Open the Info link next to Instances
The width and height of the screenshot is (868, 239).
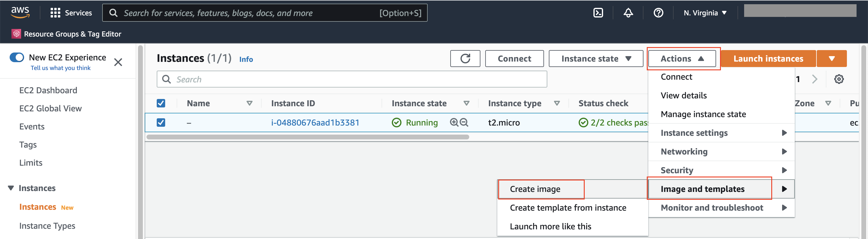[x=246, y=59]
